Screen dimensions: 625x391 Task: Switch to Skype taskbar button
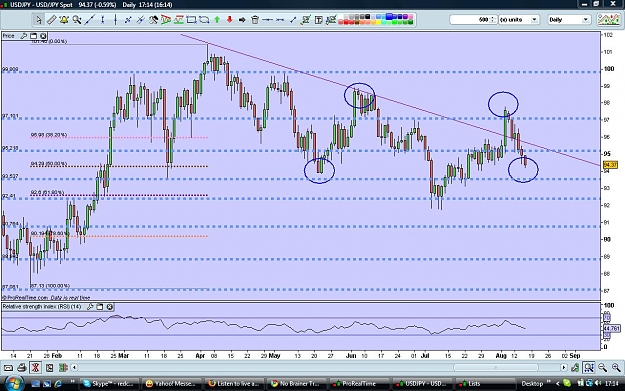pos(109,383)
